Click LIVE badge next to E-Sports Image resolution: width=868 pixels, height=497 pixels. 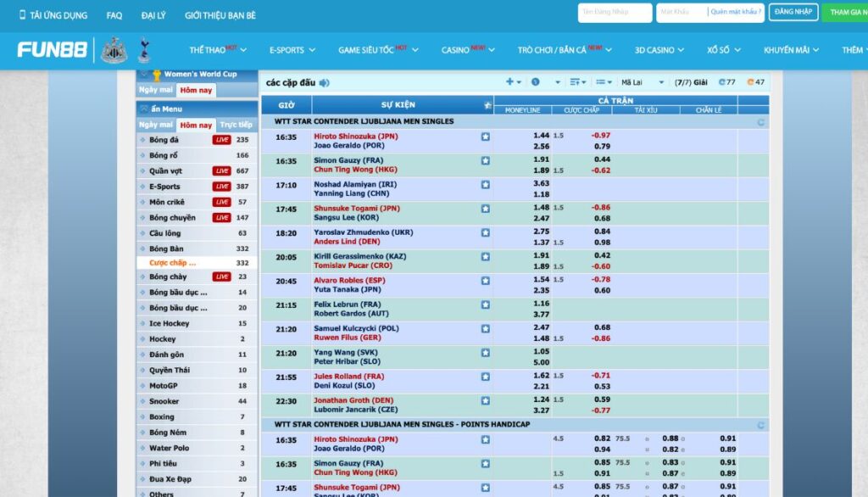(x=221, y=187)
